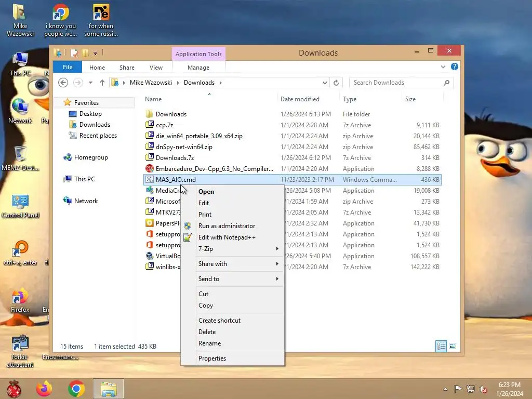This screenshot has width=532, height=399.
Task: Open Control Panel desktop icon
Action: pyautogui.click(x=20, y=206)
